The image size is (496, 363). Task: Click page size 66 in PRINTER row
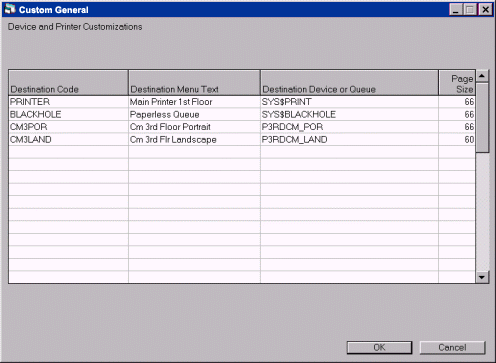(457, 102)
